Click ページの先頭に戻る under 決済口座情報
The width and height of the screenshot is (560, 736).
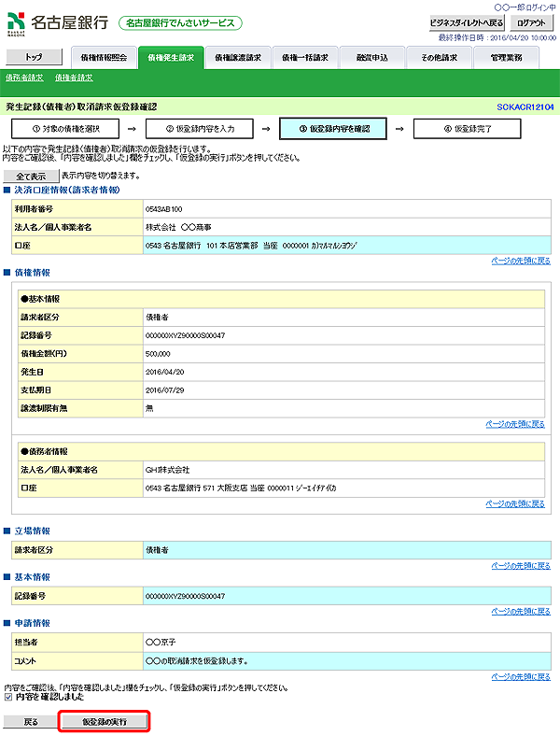pos(521,261)
